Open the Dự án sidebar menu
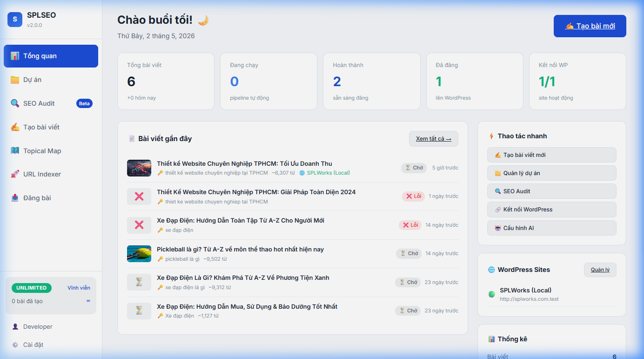Screen dimensions: 644x359 point(51,80)
